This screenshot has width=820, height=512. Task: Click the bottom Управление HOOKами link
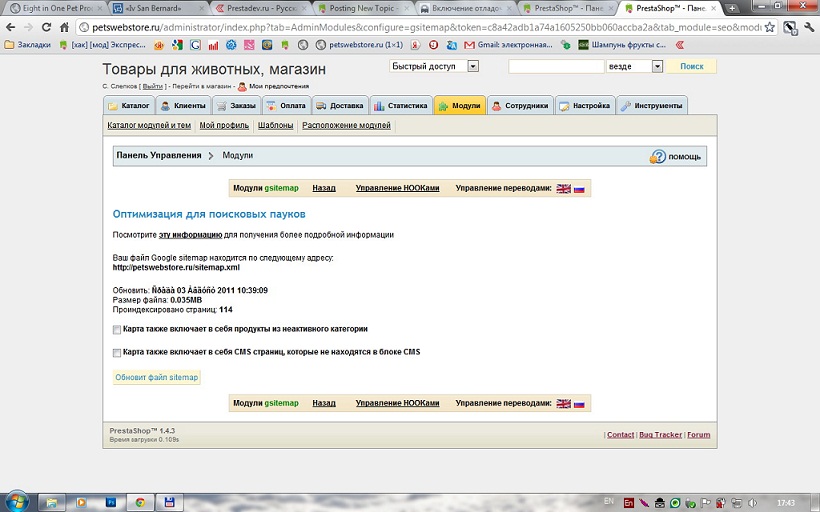pos(397,403)
